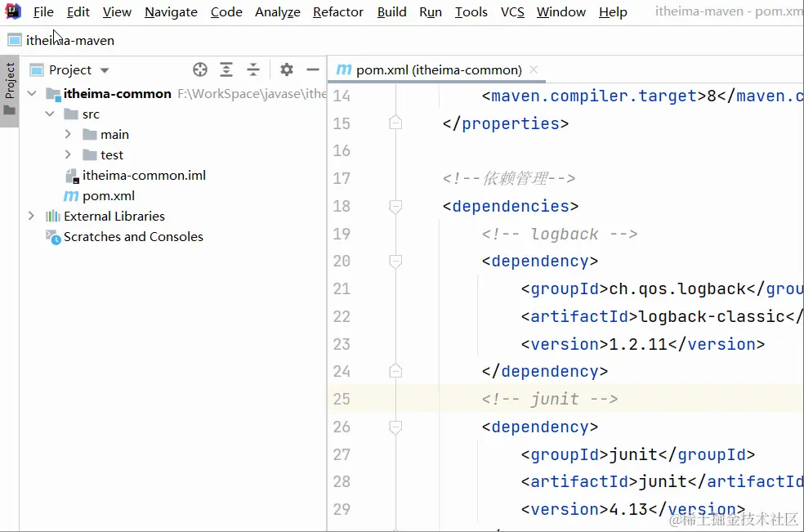Click the ch.qos.logback groupId text

678,288
